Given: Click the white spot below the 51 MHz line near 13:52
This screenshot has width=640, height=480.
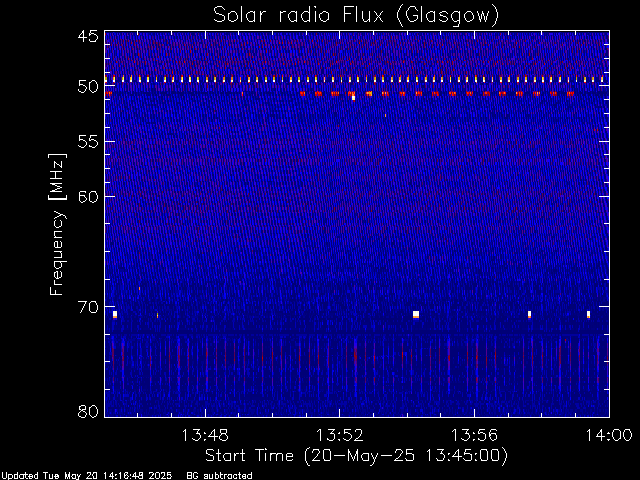Looking at the screenshot, I should click(x=353, y=98).
